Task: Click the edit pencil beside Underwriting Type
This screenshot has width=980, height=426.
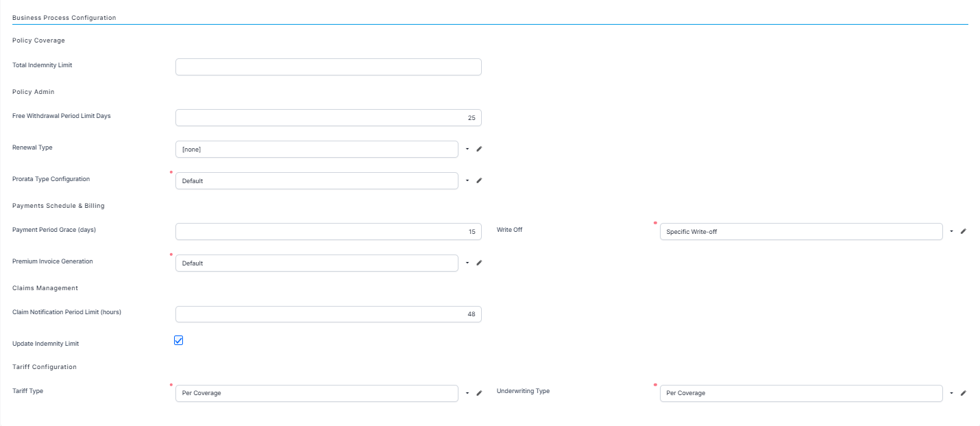Action: pyautogui.click(x=963, y=393)
